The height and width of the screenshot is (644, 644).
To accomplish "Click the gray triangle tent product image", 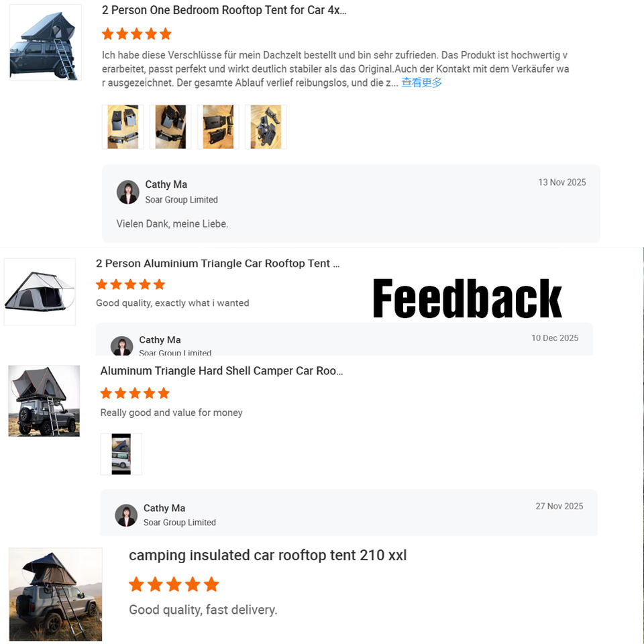I will coord(40,292).
